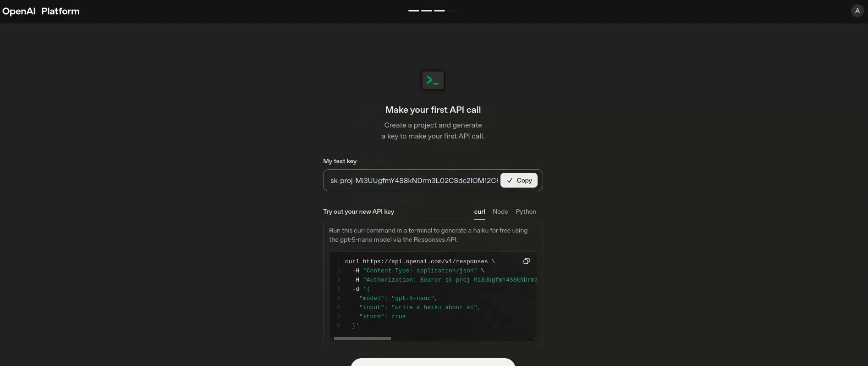Switch to the Python tab
The image size is (868, 366).
(x=526, y=211)
